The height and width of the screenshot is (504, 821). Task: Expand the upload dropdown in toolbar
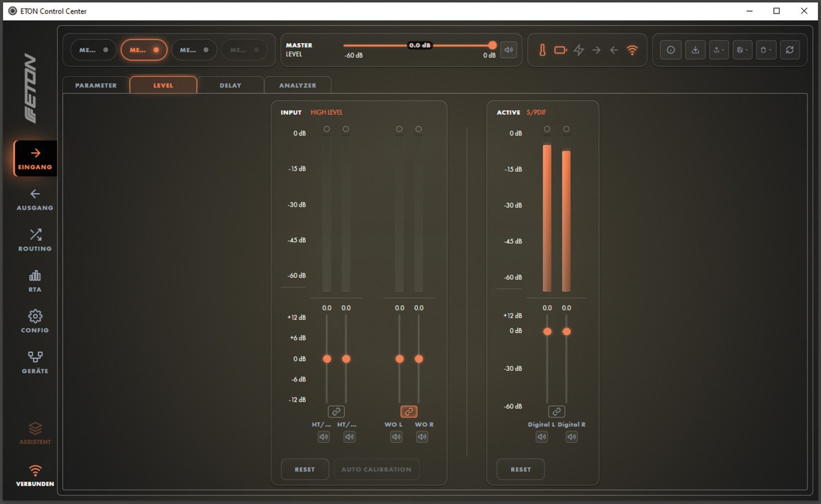tap(719, 50)
